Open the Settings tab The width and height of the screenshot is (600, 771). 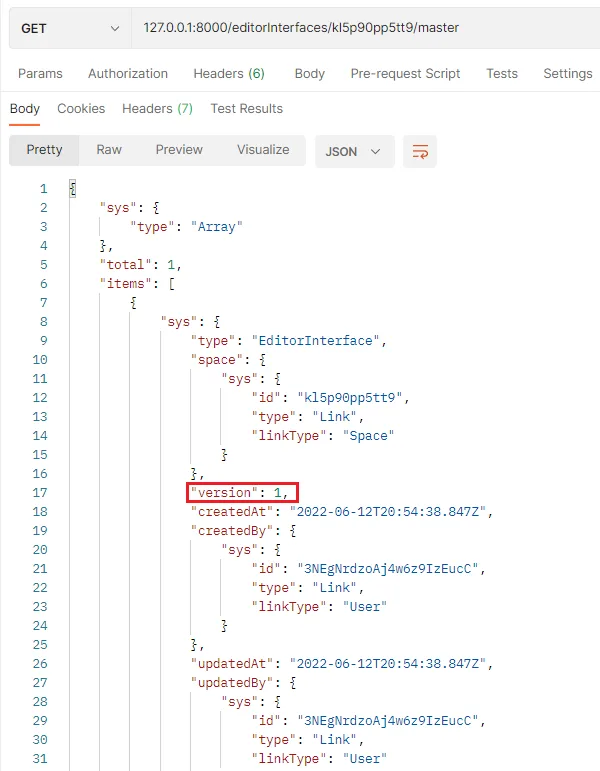[568, 74]
